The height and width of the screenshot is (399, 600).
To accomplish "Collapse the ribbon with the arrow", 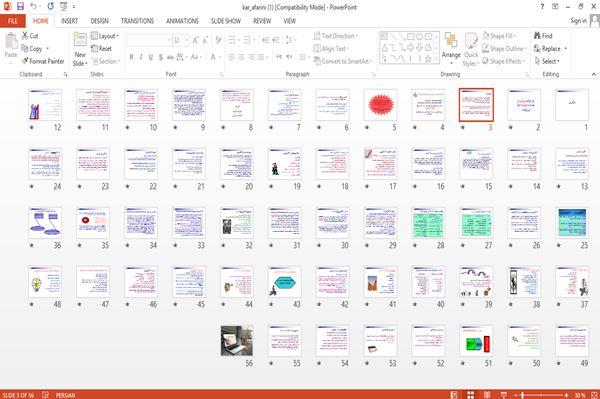I will (593, 74).
